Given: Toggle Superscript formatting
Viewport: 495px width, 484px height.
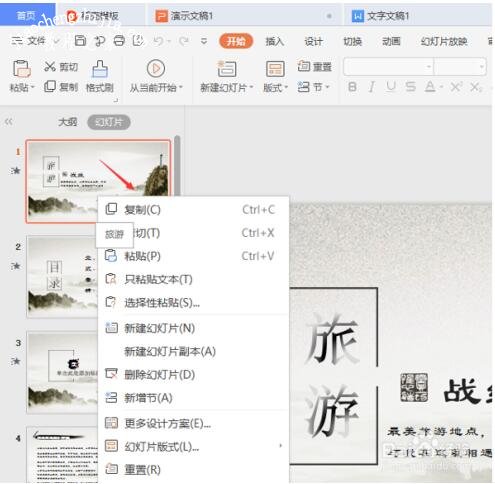Looking at the screenshot, I should click(x=456, y=87).
